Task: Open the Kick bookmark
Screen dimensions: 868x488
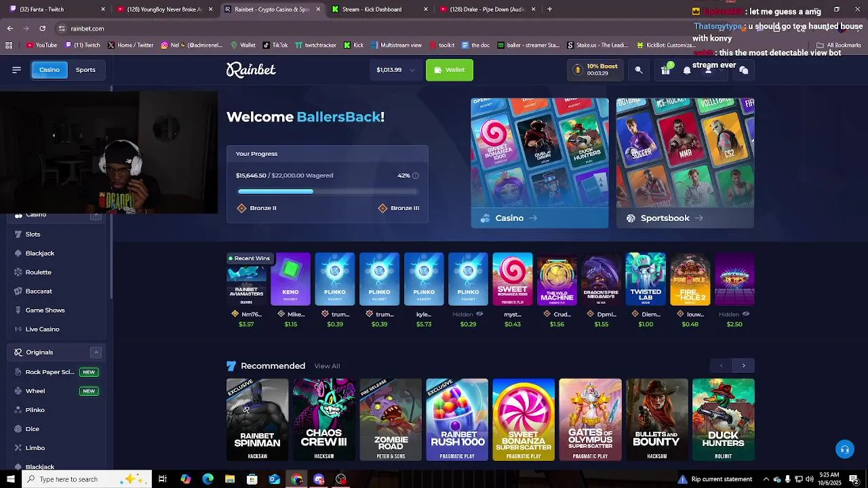Action: (354, 45)
